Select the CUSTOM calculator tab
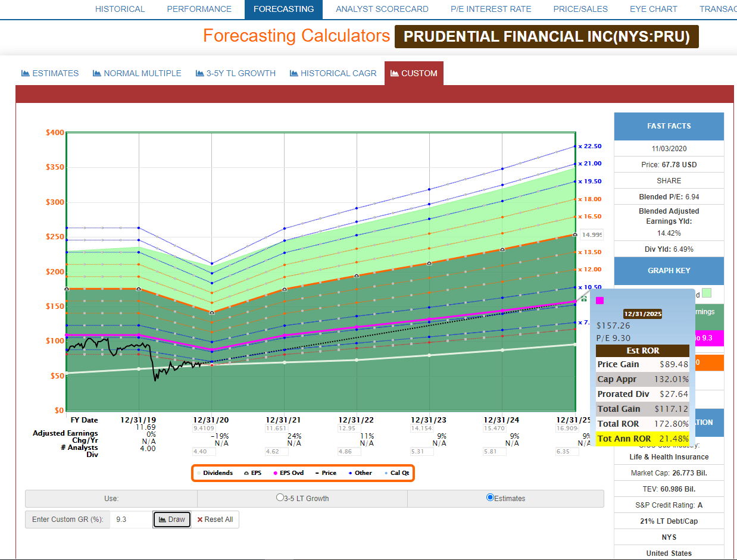The height and width of the screenshot is (560, 737). coord(414,73)
